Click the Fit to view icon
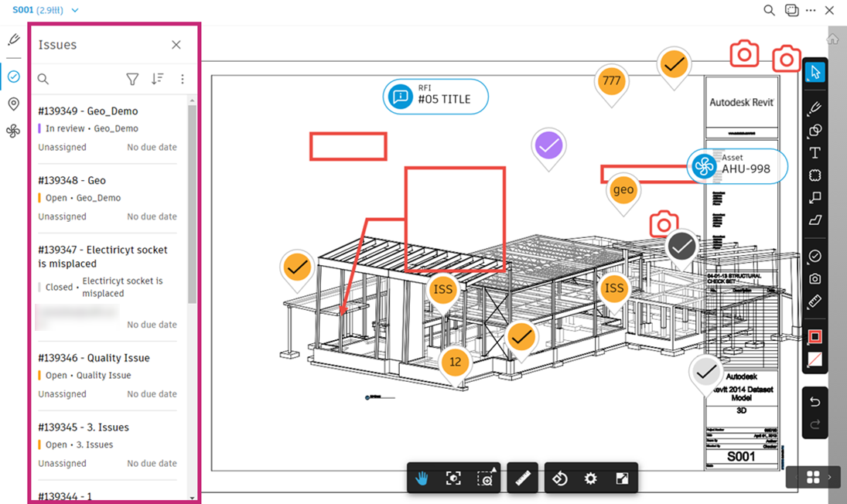Screen dimensions: 847x504 click(x=453, y=478)
